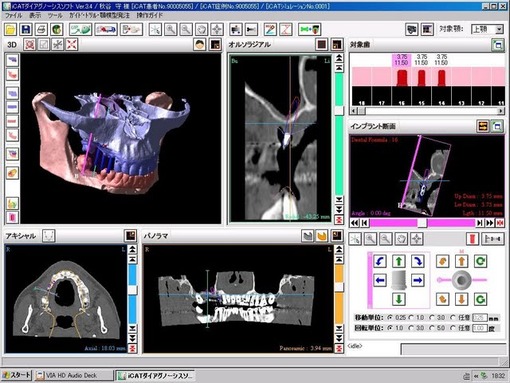Save data with the floppy disk icon
The width and height of the screenshot is (510, 383).
(26, 30)
